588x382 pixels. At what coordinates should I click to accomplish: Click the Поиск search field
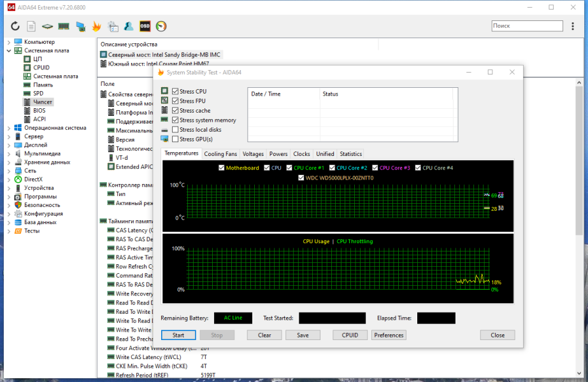[527, 26]
